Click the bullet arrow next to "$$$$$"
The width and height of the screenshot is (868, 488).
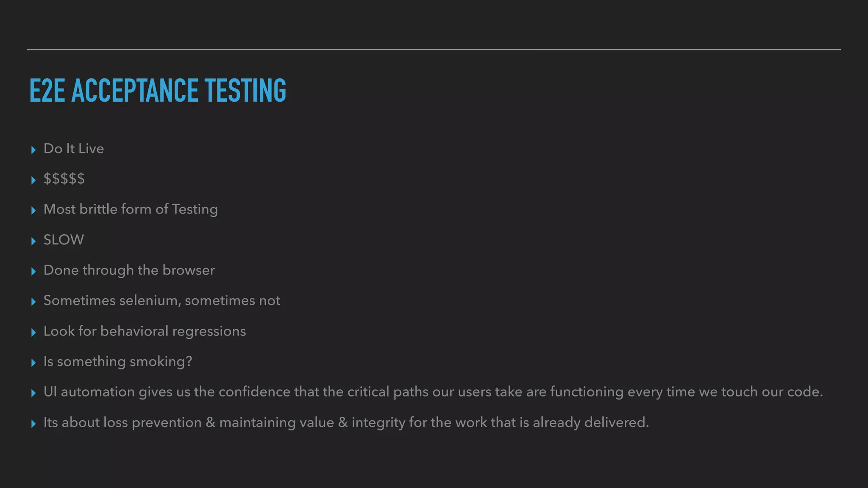[x=33, y=180]
